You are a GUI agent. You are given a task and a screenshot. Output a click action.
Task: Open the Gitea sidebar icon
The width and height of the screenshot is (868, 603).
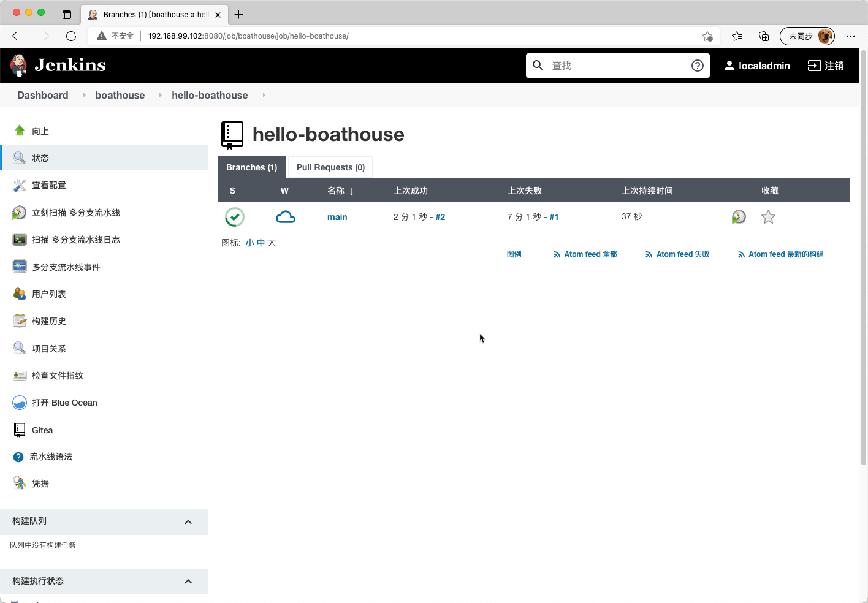tap(20, 430)
